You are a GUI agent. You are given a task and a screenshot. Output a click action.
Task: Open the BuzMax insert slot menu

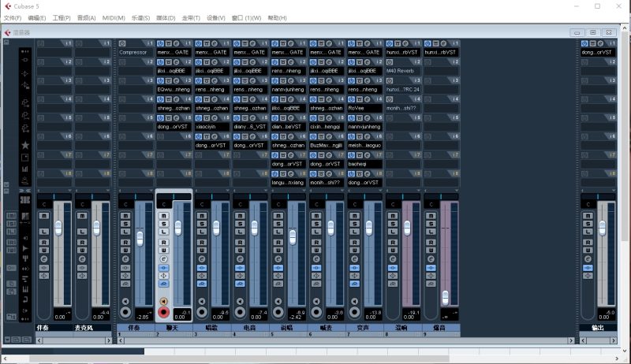327,146
